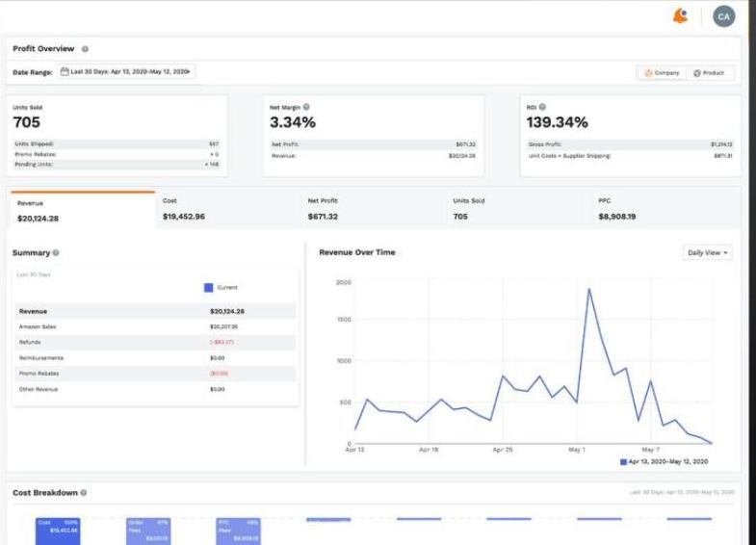The image size is (756, 545).
Task: Click the Revenue Over Time heading
Action: click(357, 252)
